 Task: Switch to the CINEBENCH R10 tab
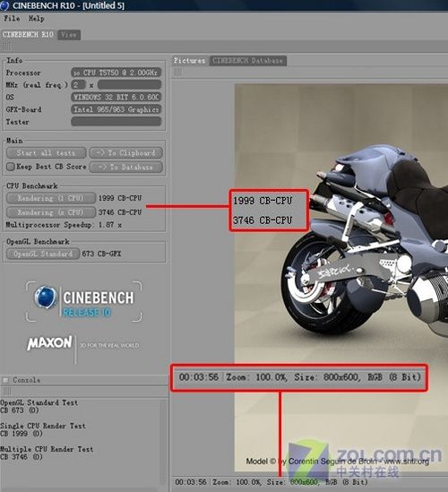28,35
